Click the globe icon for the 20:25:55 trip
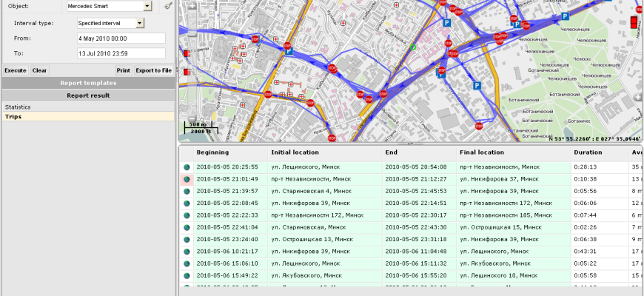Image resolution: width=644 pixels, height=296 pixels. 187,167
